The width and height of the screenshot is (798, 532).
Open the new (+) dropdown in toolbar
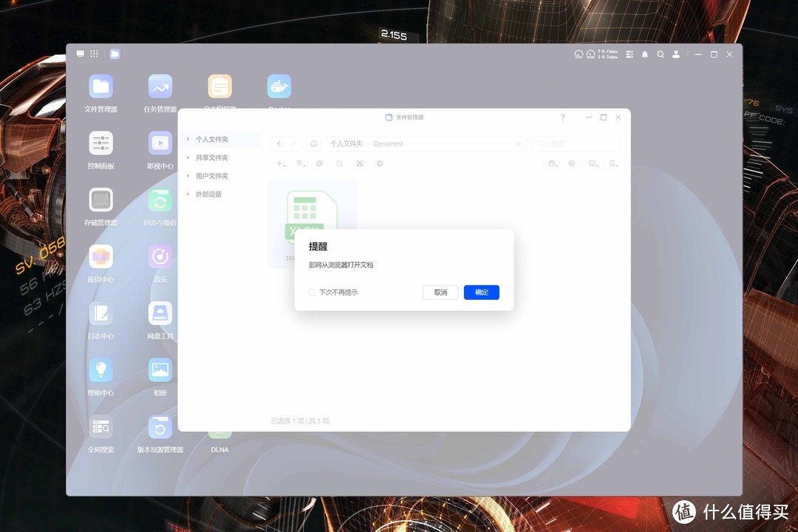pos(281,163)
